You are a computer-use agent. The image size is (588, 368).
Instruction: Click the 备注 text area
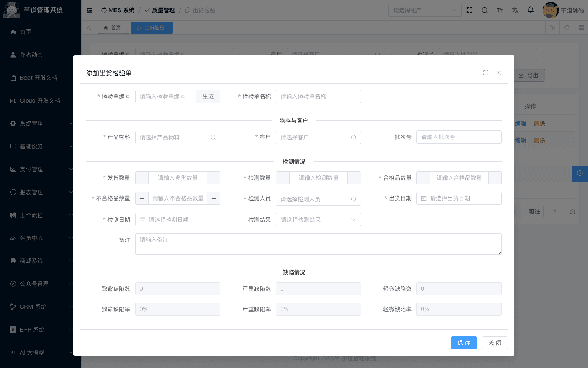click(318, 244)
